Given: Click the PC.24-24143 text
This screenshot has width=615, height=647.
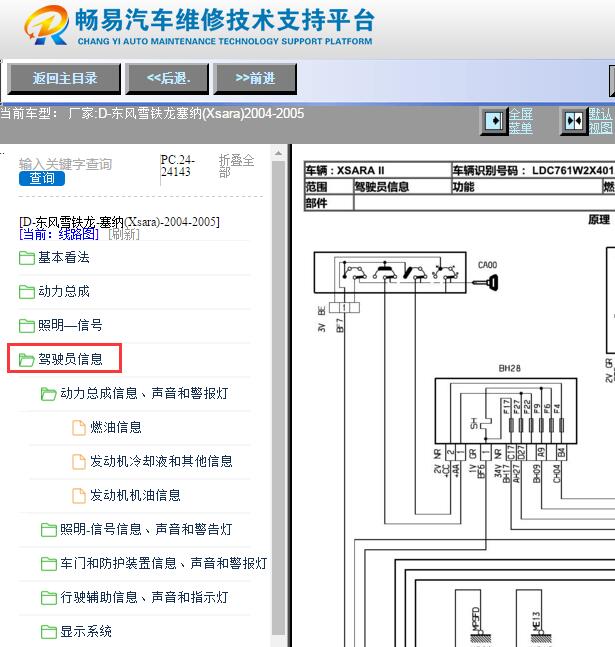Looking at the screenshot, I should coord(178,165).
